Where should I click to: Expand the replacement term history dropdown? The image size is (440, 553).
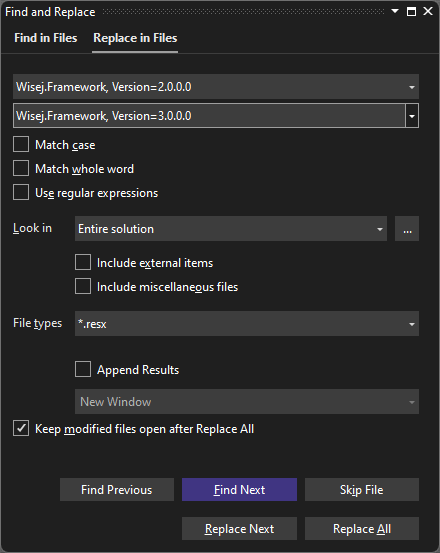click(x=412, y=116)
